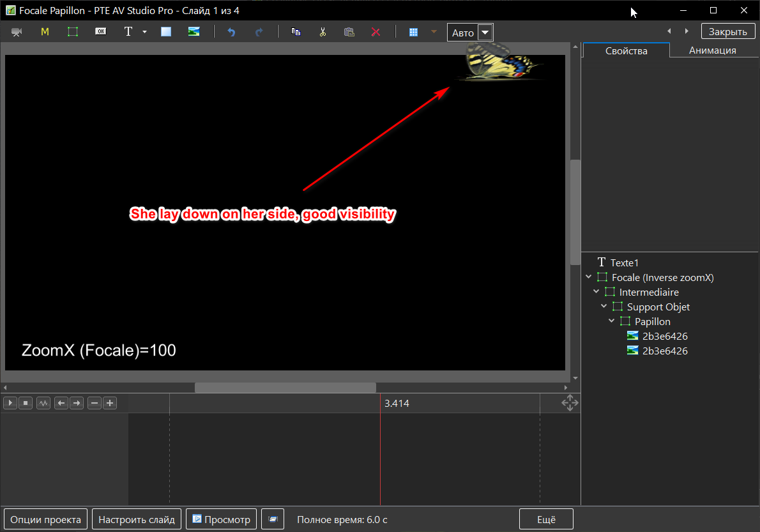
Task: Collapse the Focale (Inverse zoomX) tree node
Action: [x=588, y=277]
